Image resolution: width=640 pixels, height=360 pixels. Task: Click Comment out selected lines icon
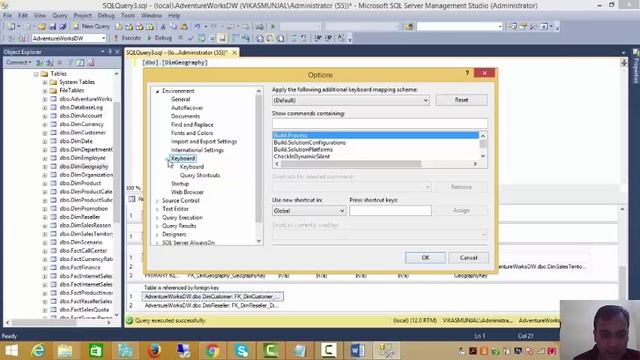pos(294,38)
